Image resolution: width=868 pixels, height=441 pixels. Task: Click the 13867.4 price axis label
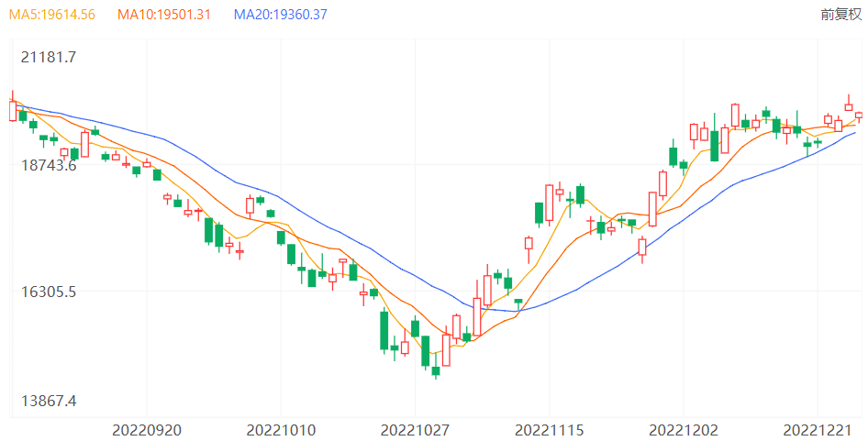(48, 401)
